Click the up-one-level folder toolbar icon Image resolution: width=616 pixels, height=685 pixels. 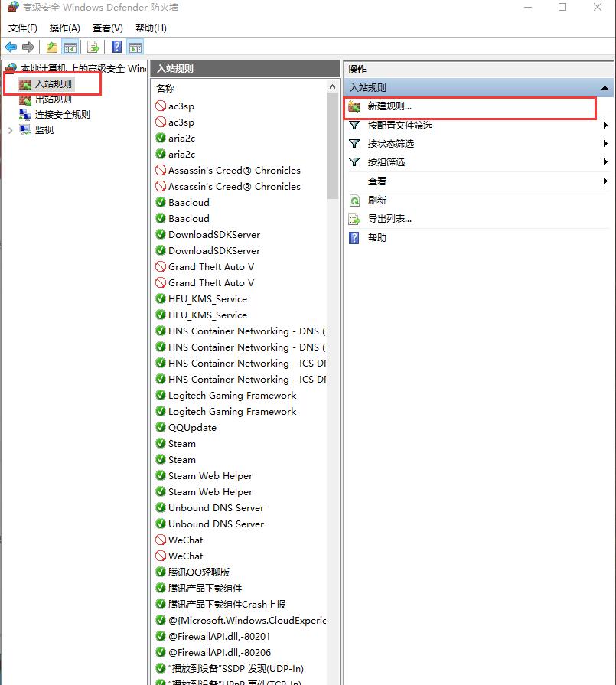(x=52, y=47)
